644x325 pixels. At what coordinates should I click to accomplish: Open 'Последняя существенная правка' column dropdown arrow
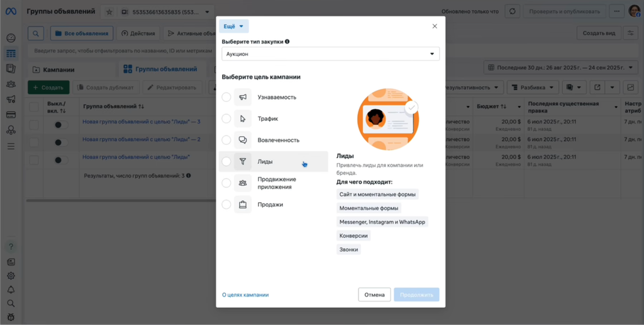616,107
